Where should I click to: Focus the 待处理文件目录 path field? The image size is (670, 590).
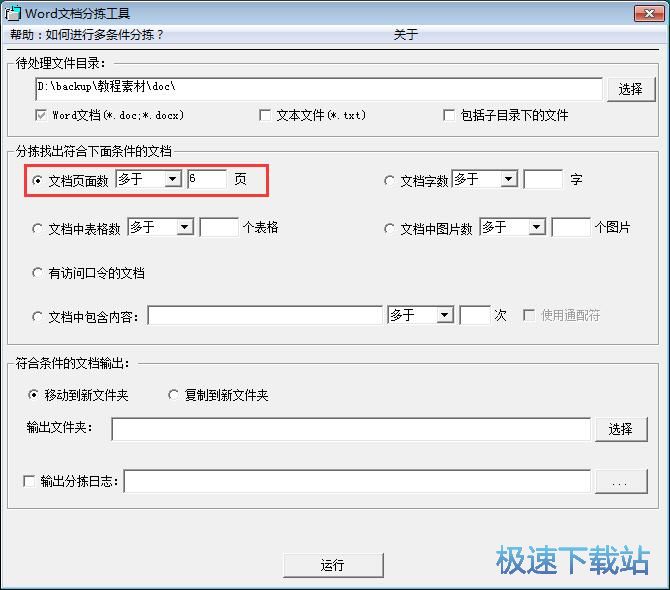point(319,89)
